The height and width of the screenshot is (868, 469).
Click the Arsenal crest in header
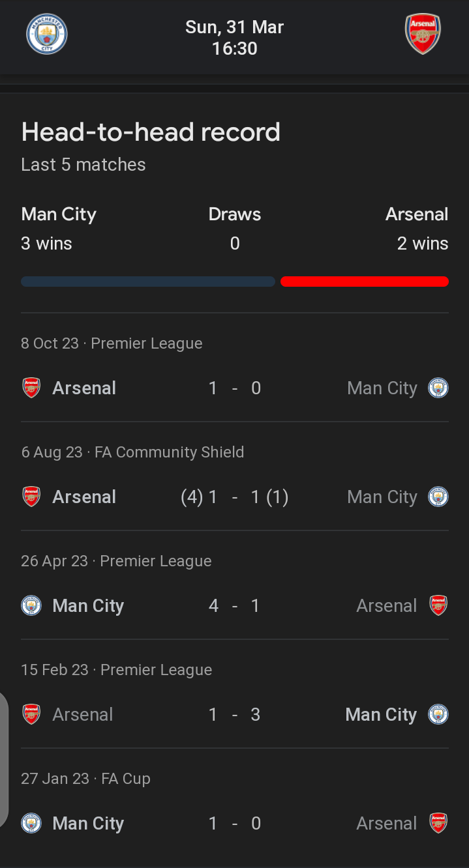(x=423, y=34)
